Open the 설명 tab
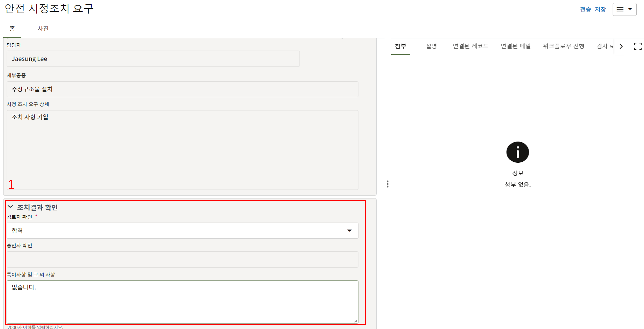The image size is (644, 329). pos(431,46)
